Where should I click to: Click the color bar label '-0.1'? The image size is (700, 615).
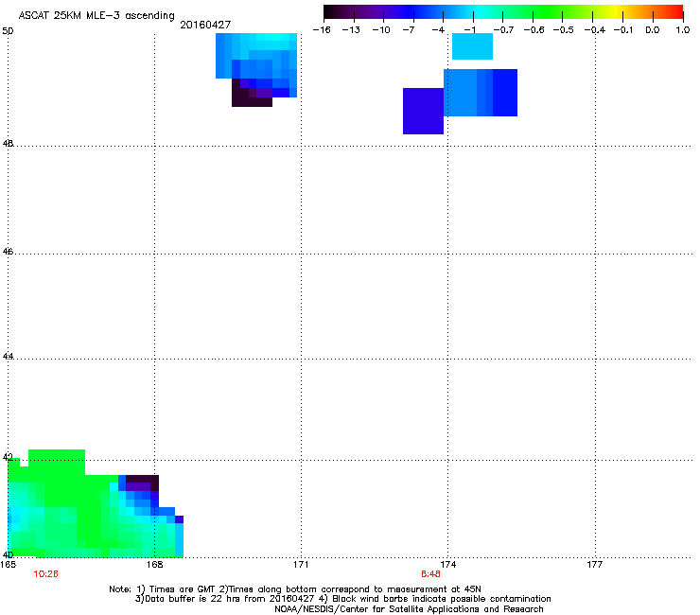[x=623, y=30]
